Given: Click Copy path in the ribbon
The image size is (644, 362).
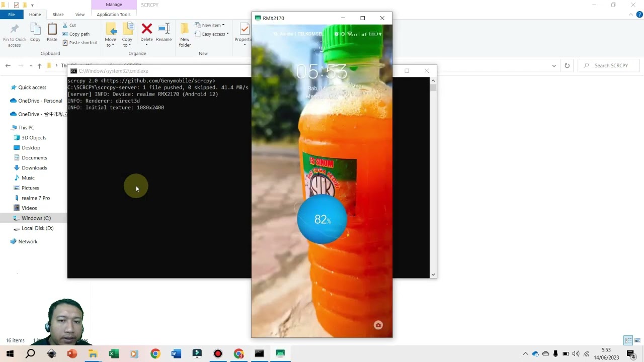Looking at the screenshot, I should point(76,34).
